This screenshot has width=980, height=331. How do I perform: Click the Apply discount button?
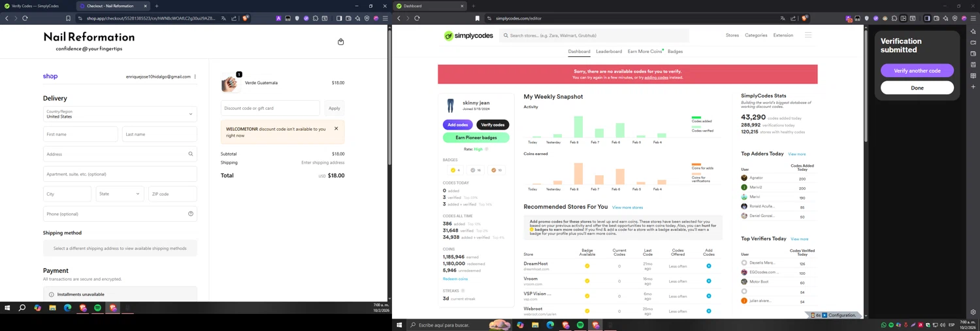point(335,109)
